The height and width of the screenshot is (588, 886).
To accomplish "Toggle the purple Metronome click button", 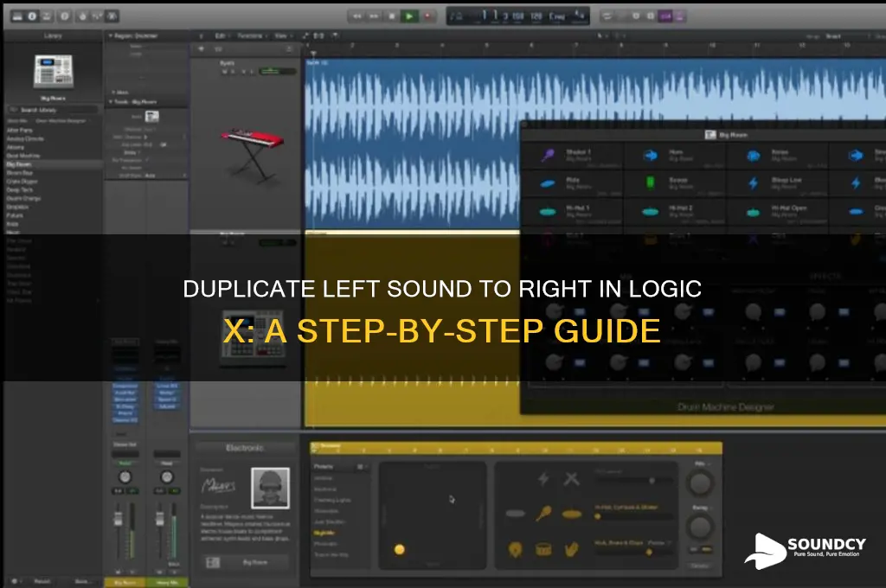I will point(680,16).
